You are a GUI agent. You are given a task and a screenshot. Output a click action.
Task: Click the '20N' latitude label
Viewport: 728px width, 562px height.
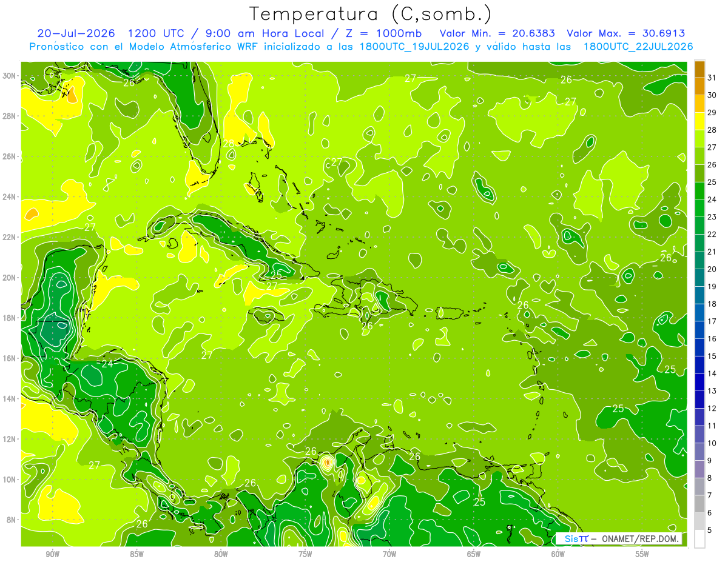(10, 278)
